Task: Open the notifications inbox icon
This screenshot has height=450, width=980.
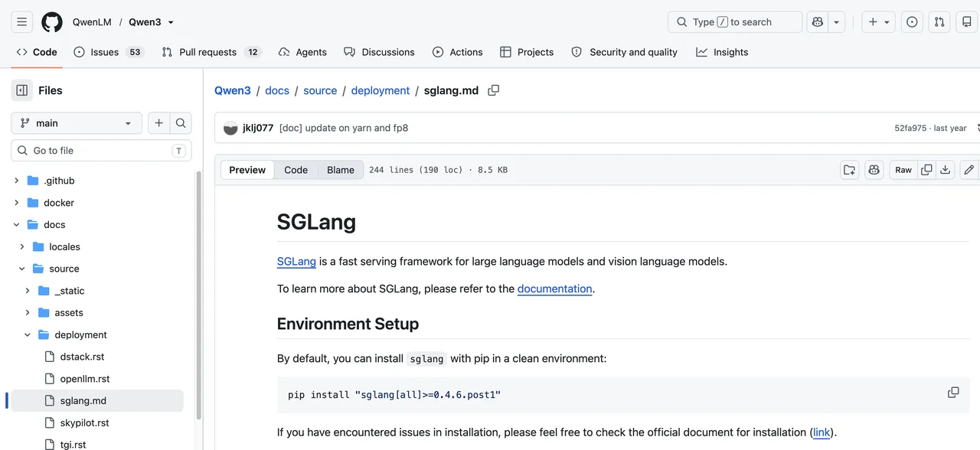Action: tap(967, 22)
